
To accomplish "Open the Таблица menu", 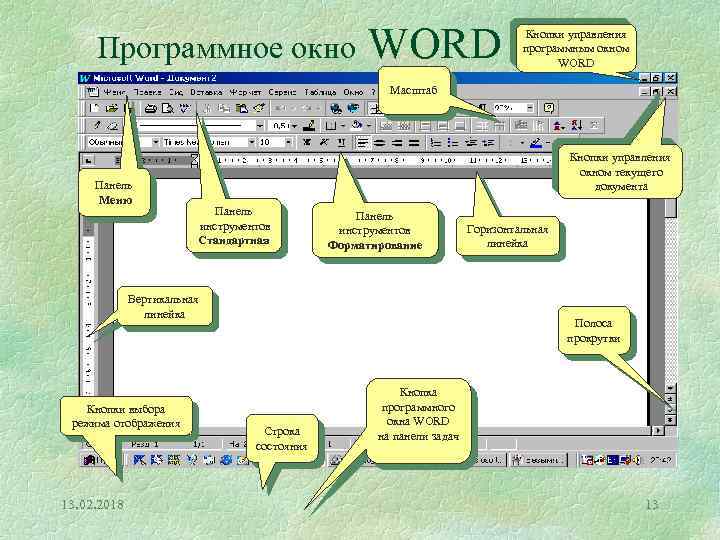I will pos(320,92).
